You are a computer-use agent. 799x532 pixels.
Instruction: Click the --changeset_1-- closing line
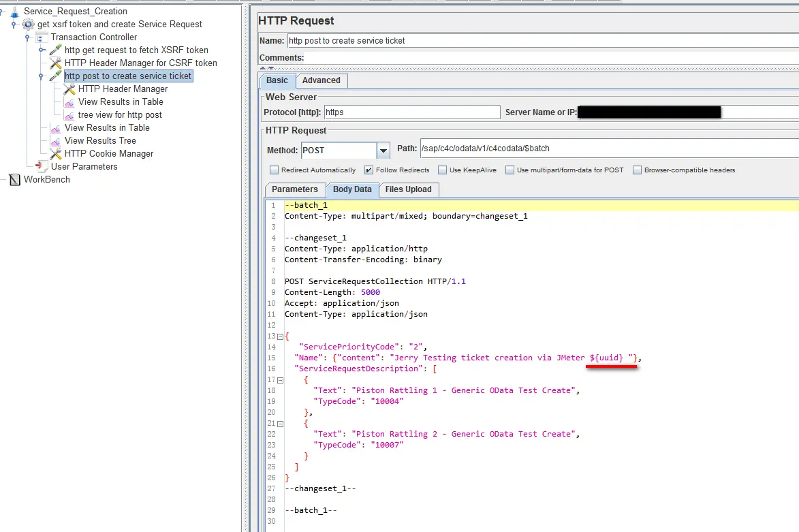[320, 488]
